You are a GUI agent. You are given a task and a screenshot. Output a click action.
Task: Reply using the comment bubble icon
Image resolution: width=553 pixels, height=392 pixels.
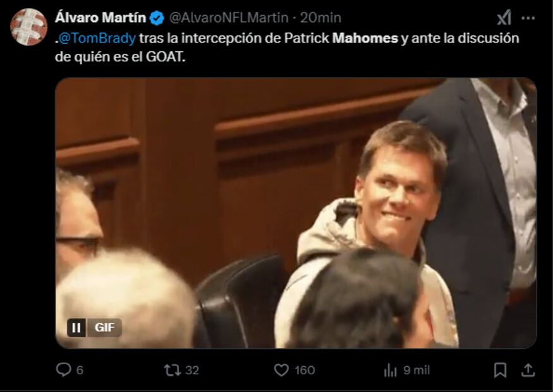(x=63, y=370)
